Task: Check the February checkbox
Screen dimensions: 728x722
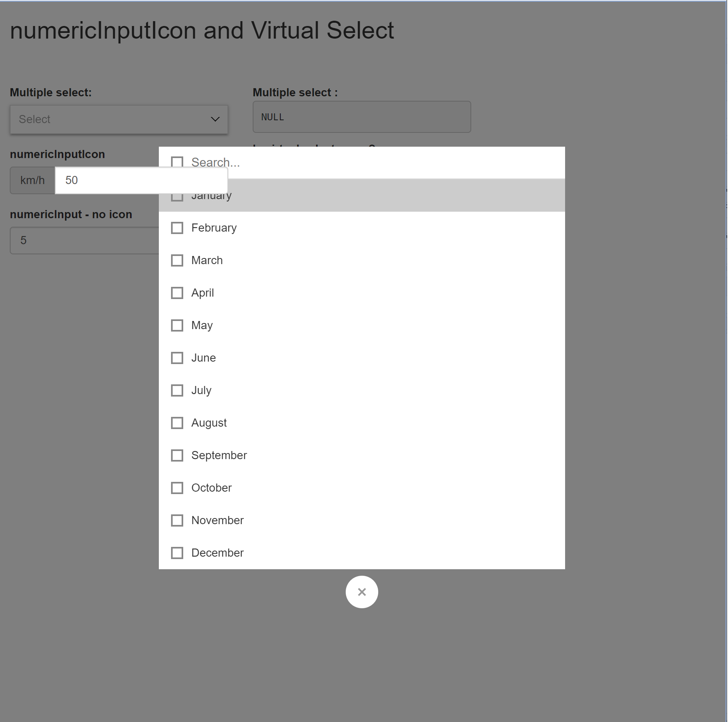Action: click(177, 228)
